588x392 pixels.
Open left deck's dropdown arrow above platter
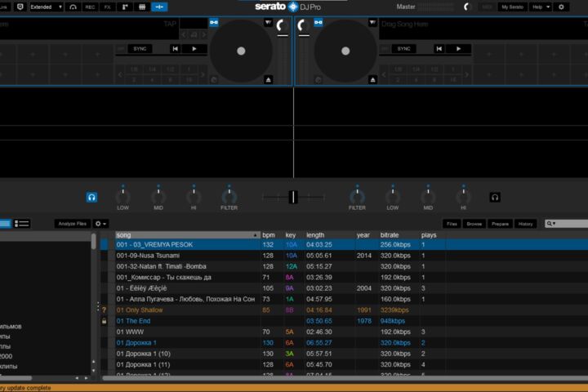coord(268,23)
